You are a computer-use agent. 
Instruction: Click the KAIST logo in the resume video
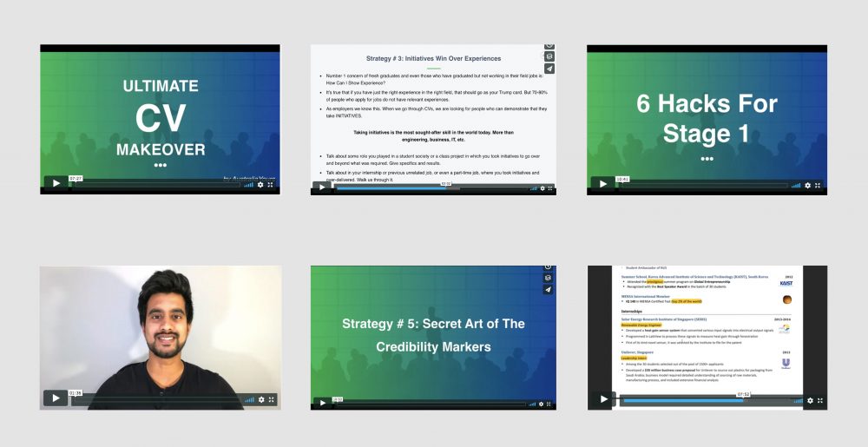point(786,283)
